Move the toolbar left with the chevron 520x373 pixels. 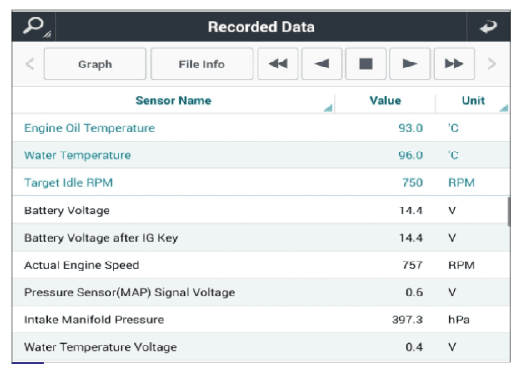(30, 64)
